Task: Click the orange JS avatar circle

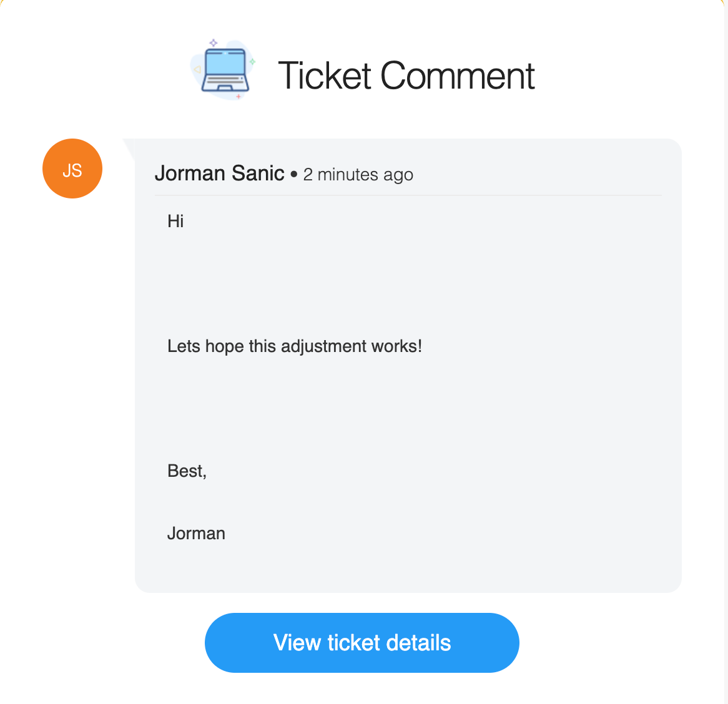Action: (x=72, y=169)
